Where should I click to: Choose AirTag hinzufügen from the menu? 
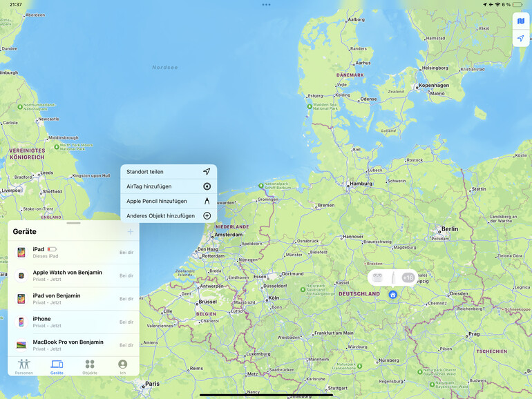pos(169,186)
